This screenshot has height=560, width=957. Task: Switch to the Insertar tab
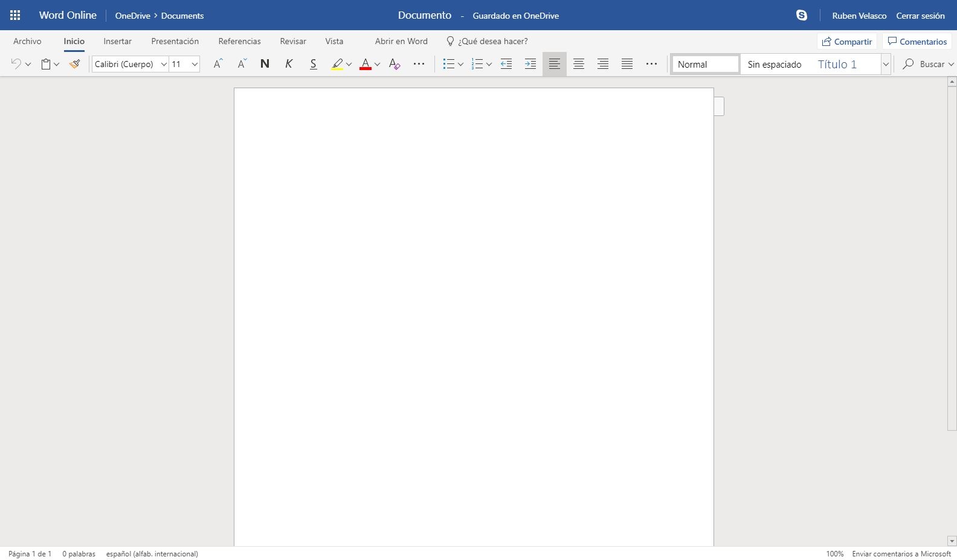(x=117, y=41)
